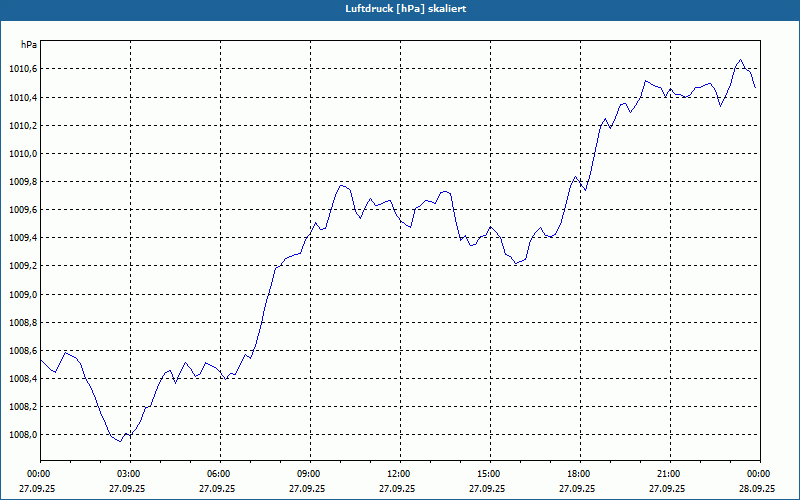Click the 09:00 time label
The width and height of the screenshot is (800, 500).
[x=309, y=474]
